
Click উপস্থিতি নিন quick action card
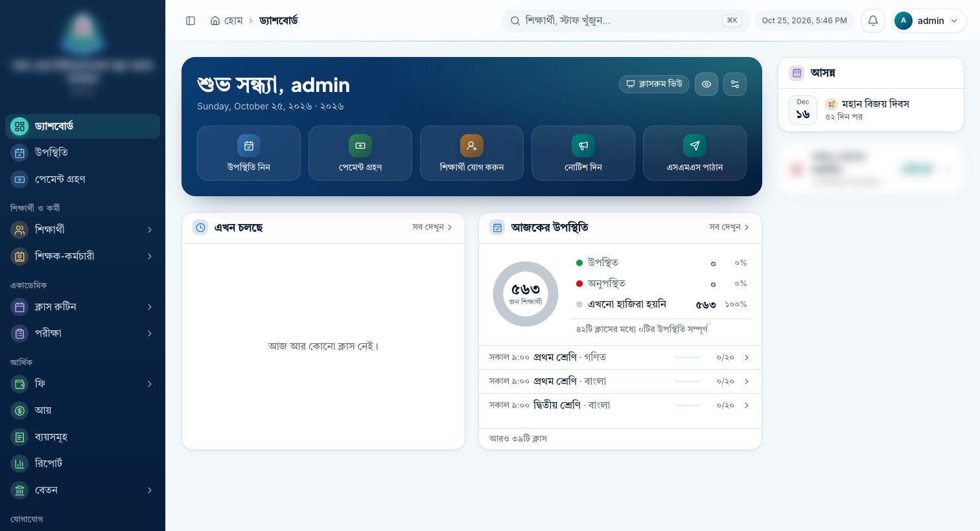[249, 153]
